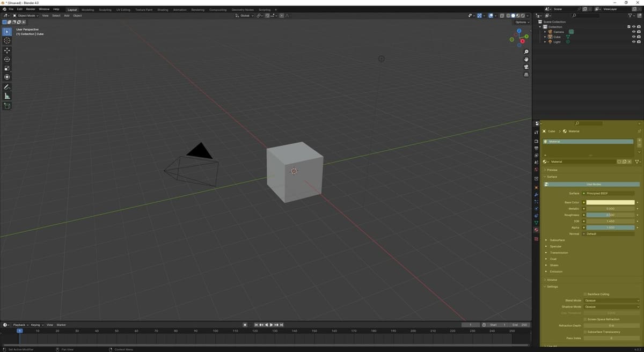Adjust the Alpha slider
Screen dimensions: 644x352
pos(610,228)
